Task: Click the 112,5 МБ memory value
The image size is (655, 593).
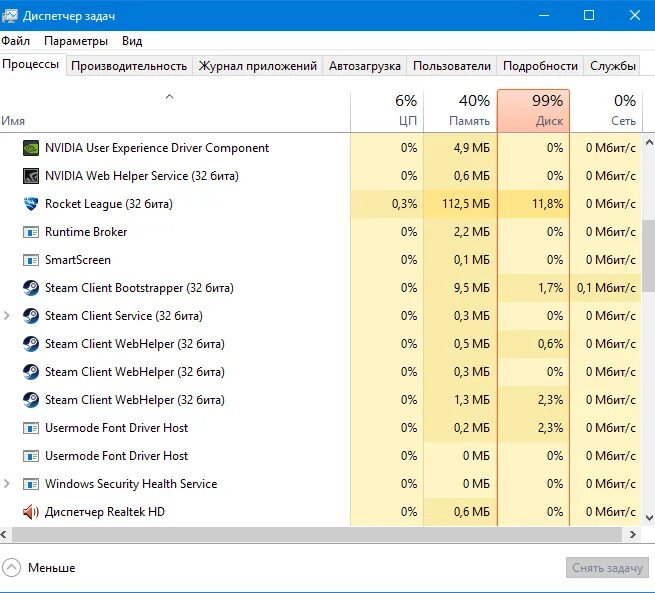Action: coord(466,204)
